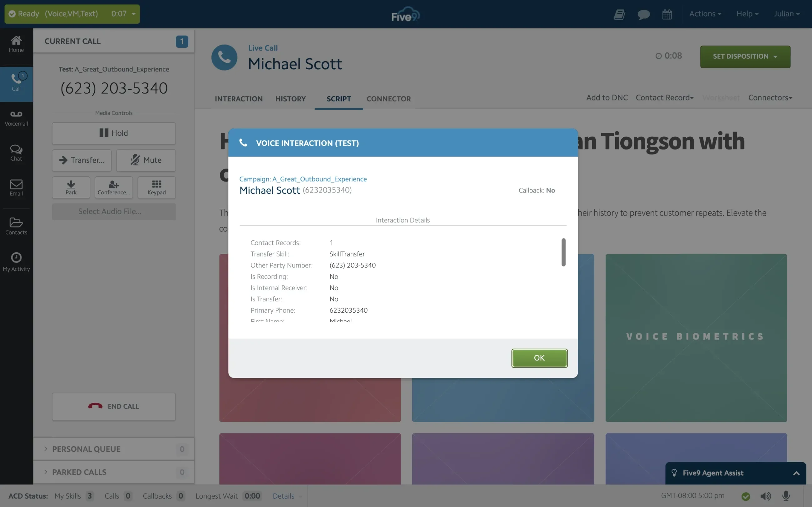Open the Set Disposition dropdown
This screenshot has width=812, height=507.
click(745, 56)
